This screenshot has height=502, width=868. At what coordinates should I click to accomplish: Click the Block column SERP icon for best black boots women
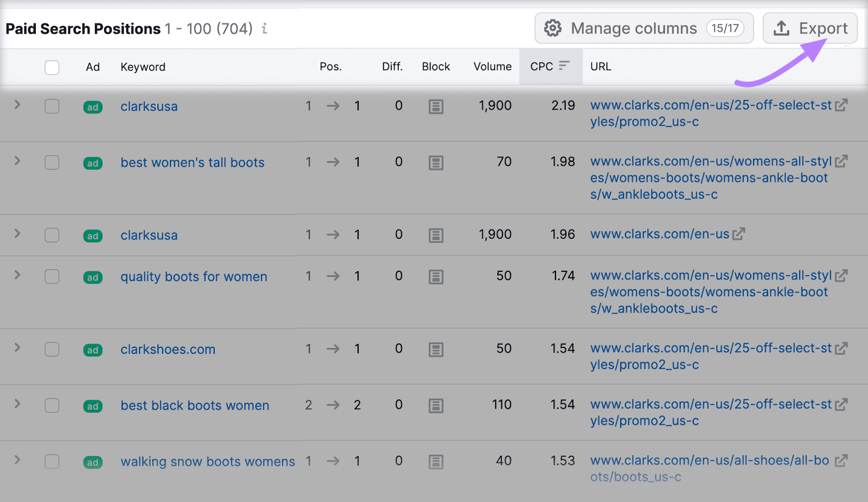[436, 405]
